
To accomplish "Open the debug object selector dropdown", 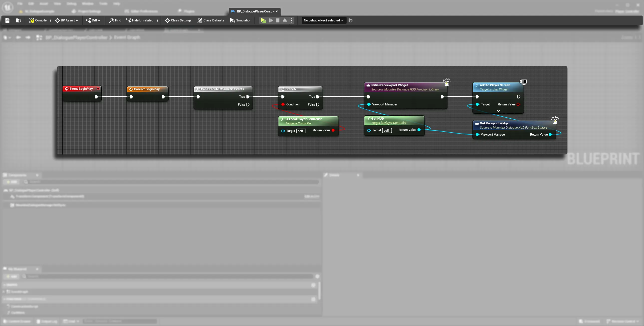I will point(324,20).
